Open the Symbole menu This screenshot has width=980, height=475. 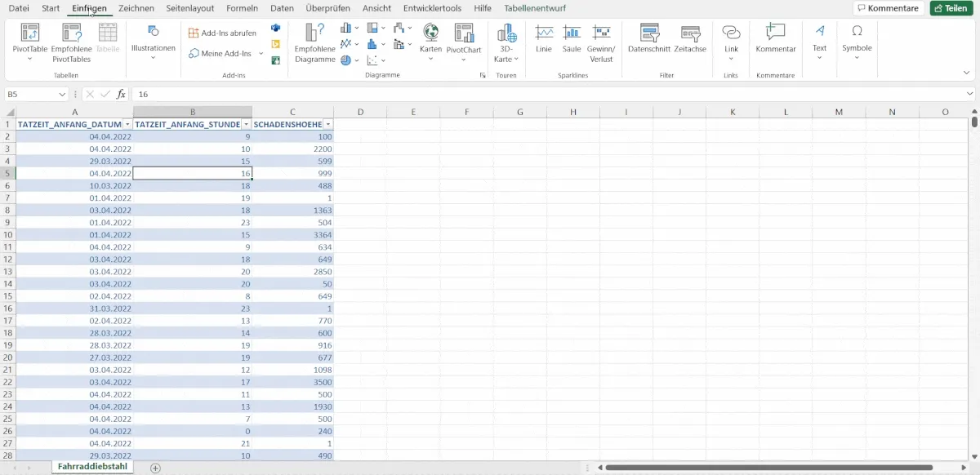tap(857, 42)
